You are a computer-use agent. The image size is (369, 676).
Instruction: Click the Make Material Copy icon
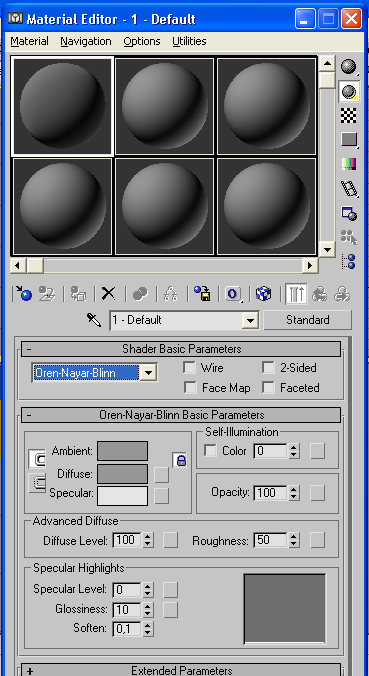click(140, 294)
